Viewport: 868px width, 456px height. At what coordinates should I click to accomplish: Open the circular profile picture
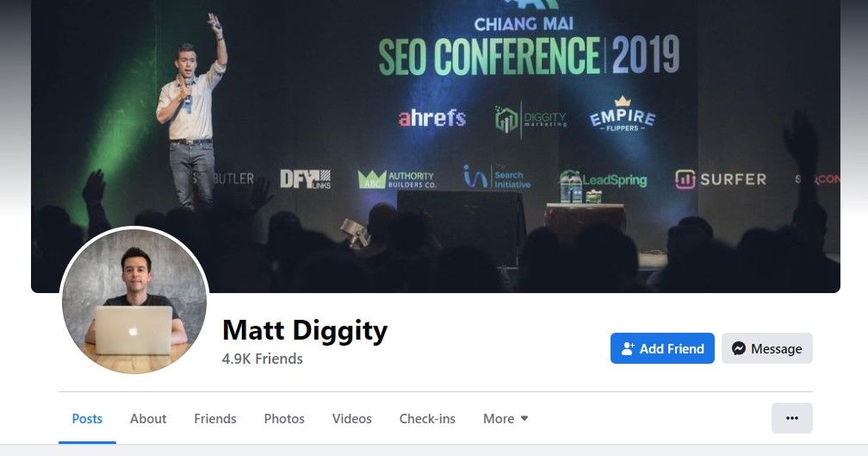click(x=134, y=301)
